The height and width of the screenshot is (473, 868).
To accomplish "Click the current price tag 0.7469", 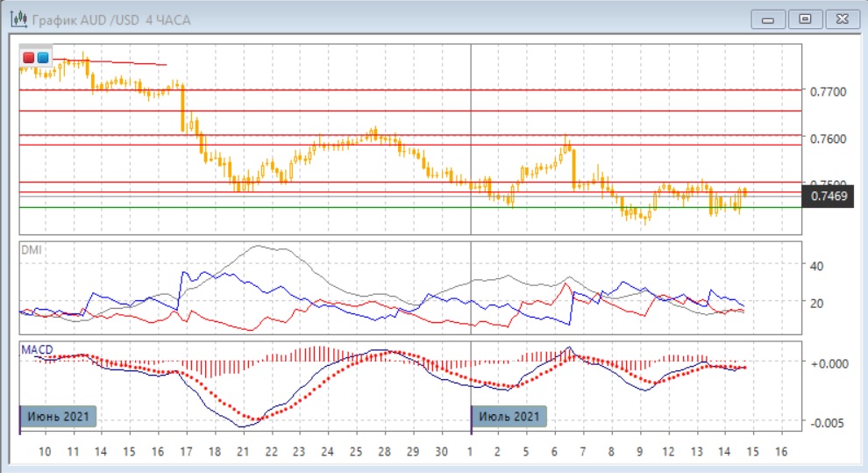I will tap(829, 196).
